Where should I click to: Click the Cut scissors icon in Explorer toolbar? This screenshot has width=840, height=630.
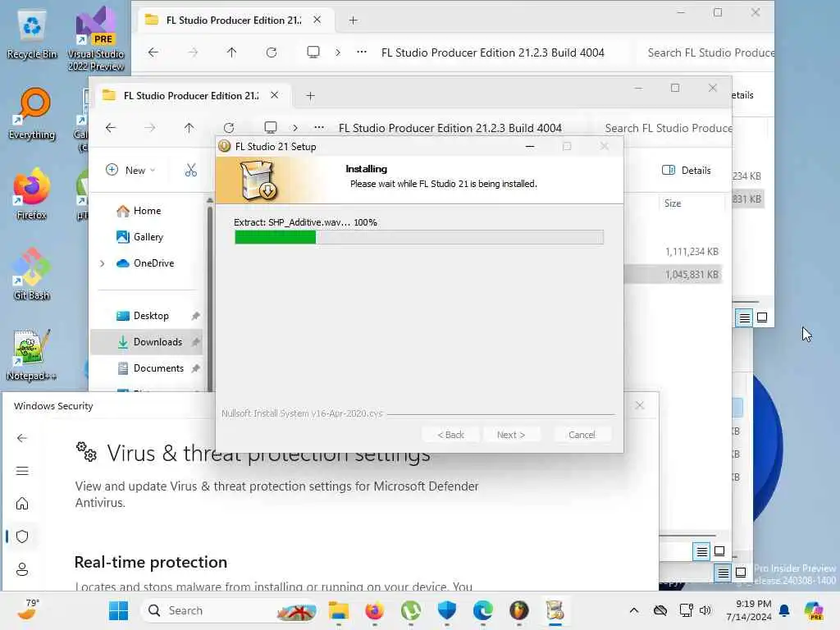pyautogui.click(x=190, y=170)
